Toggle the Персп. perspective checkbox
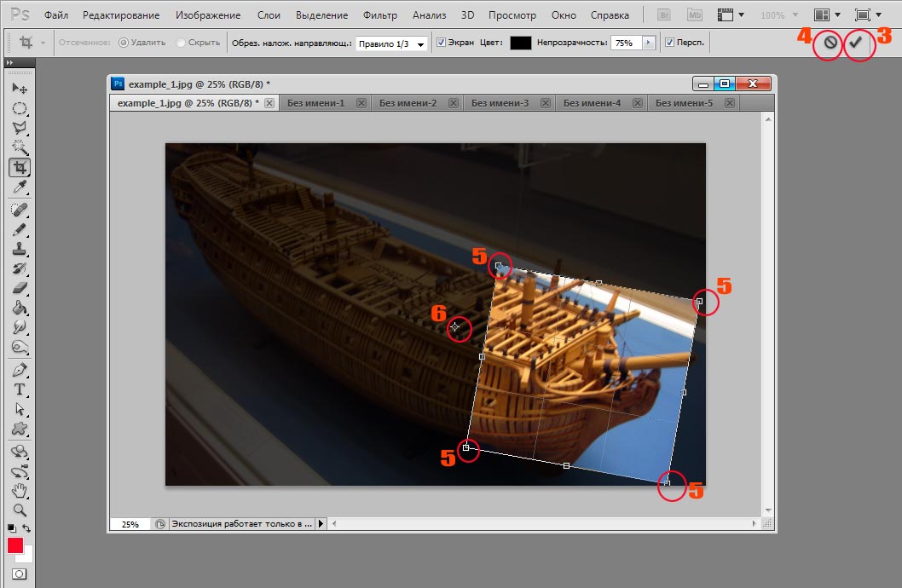The height and width of the screenshot is (588, 902). pyautogui.click(x=669, y=43)
